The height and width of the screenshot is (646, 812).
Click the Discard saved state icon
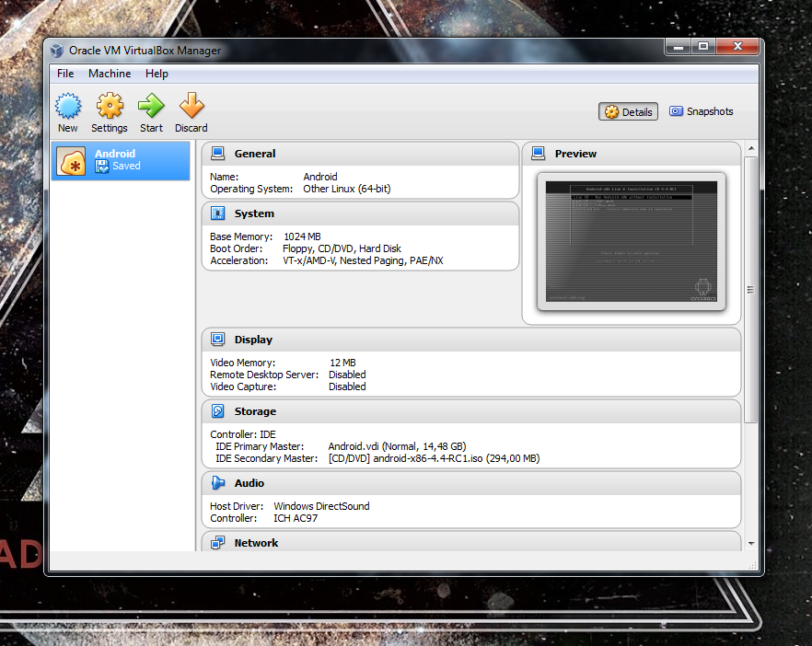click(191, 106)
